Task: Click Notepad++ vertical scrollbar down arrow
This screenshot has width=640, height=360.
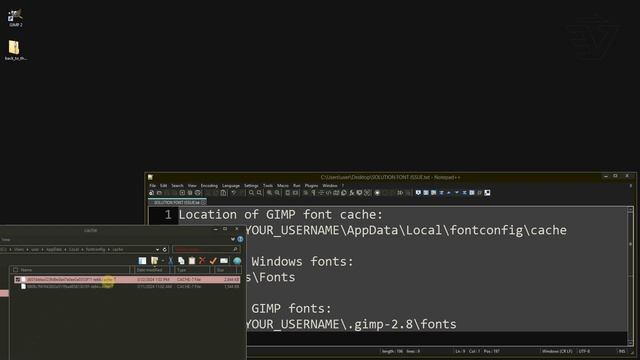Action: pyautogui.click(x=630, y=342)
